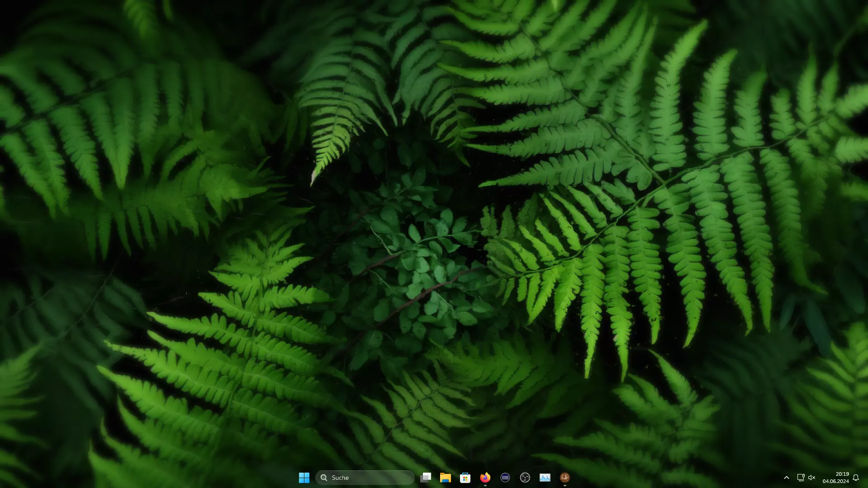Open the Windows Start menu
The image size is (868, 488).
click(x=304, y=478)
